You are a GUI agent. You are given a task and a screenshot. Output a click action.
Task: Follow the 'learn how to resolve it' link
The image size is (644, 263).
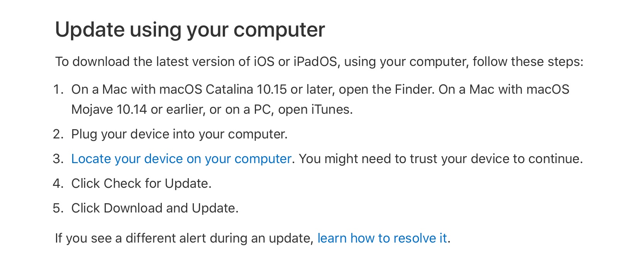coord(382,238)
